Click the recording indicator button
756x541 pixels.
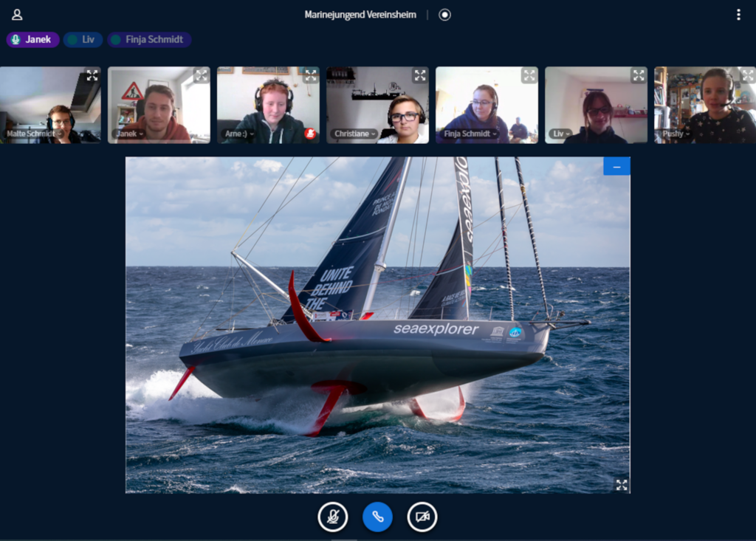[444, 15]
